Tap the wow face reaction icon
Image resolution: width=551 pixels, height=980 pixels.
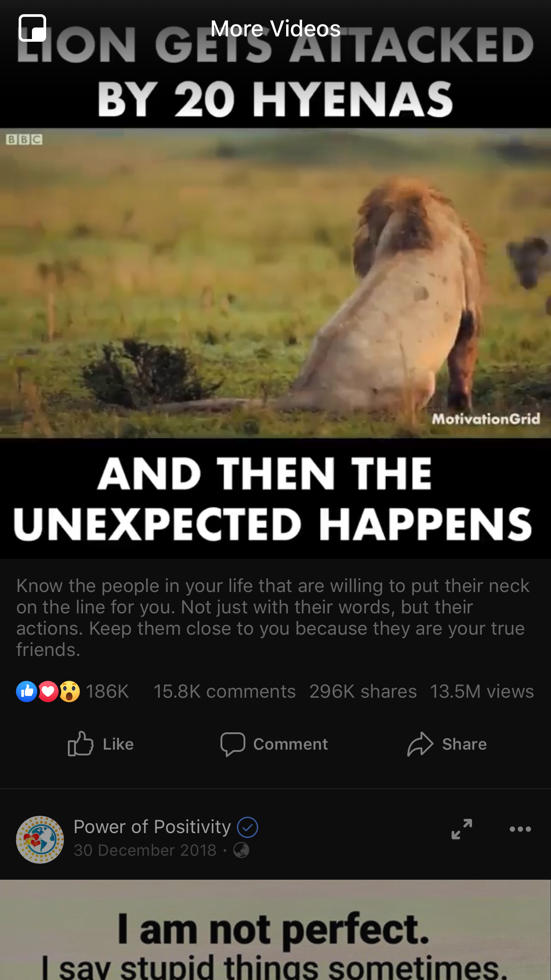pyautogui.click(x=70, y=692)
